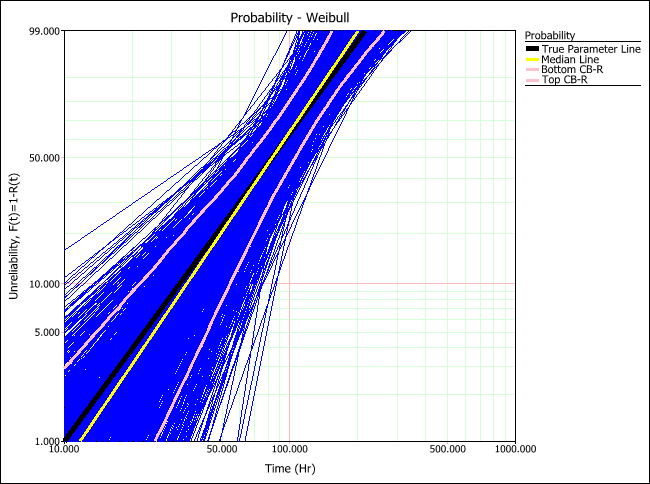Click the 'Time (Hr)' x-axis title
The image size is (650, 484).
click(290, 468)
